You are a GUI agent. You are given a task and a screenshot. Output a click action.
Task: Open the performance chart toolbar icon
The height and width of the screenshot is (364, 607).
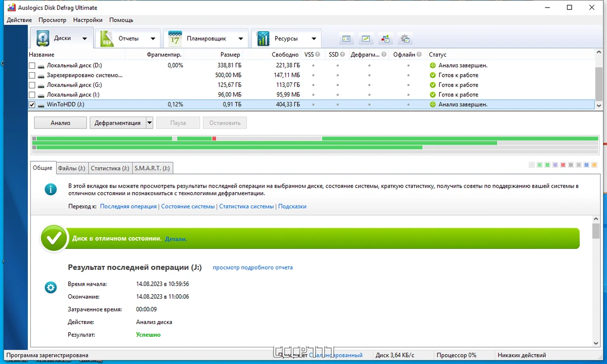point(366,38)
